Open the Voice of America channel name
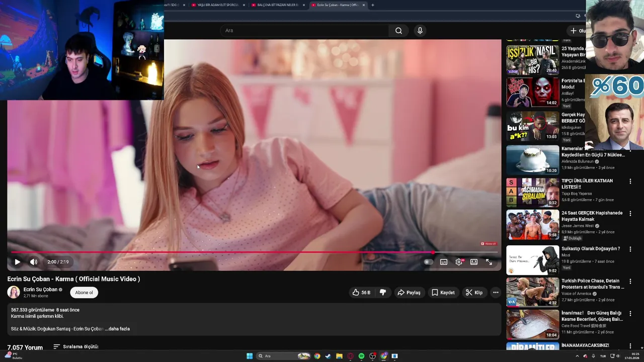The height and width of the screenshot is (362, 644). [577, 294]
